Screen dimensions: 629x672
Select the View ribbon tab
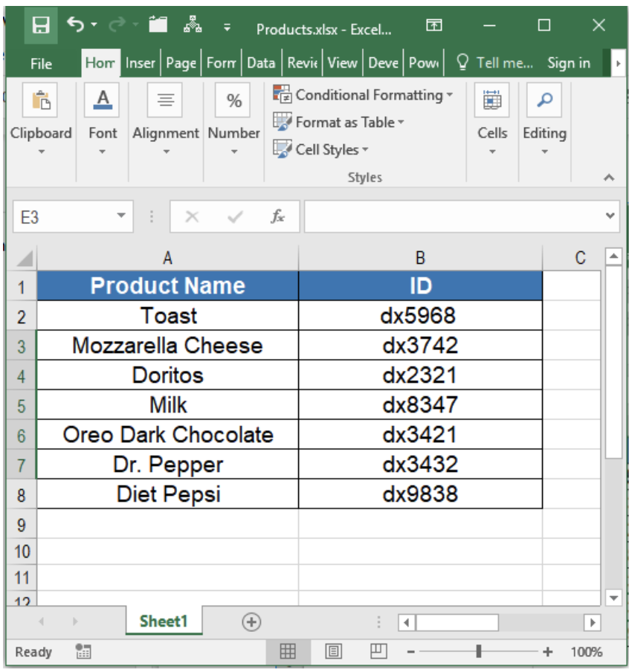pyautogui.click(x=342, y=63)
